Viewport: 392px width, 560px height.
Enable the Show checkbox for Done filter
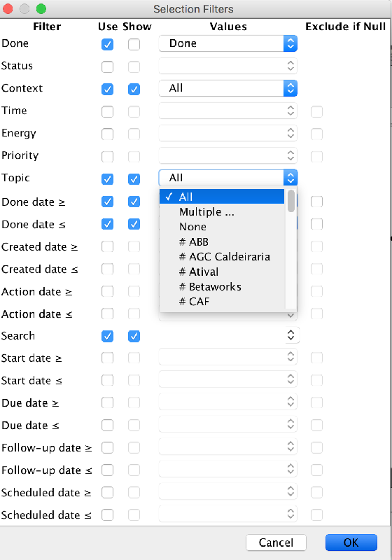pyautogui.click(x=134, y=44)
